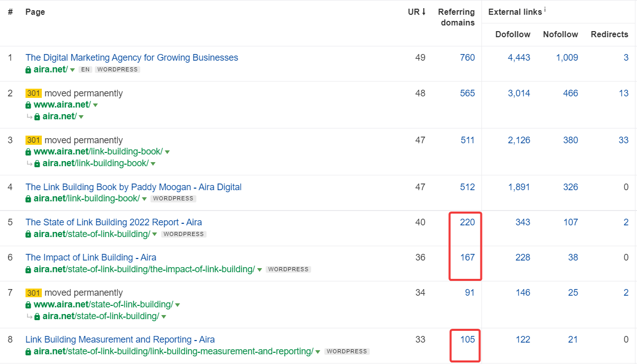Click the 301 badge in row 3
Screen dimensions: 637x364
tap(34, 140)
